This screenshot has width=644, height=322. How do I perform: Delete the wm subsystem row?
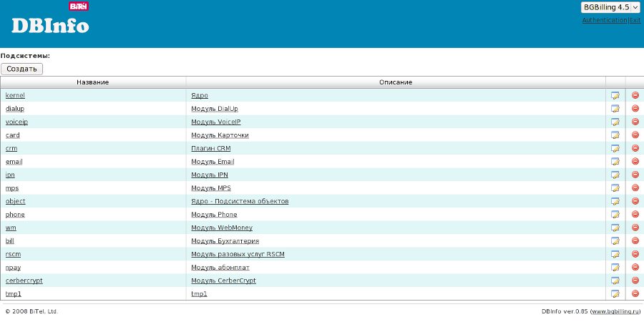635,227
